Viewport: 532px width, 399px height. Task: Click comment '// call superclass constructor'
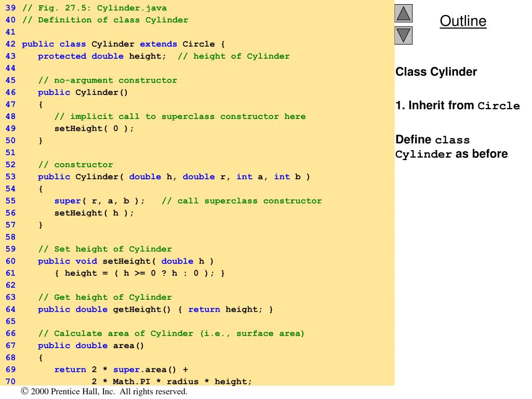tap(242, 201)
